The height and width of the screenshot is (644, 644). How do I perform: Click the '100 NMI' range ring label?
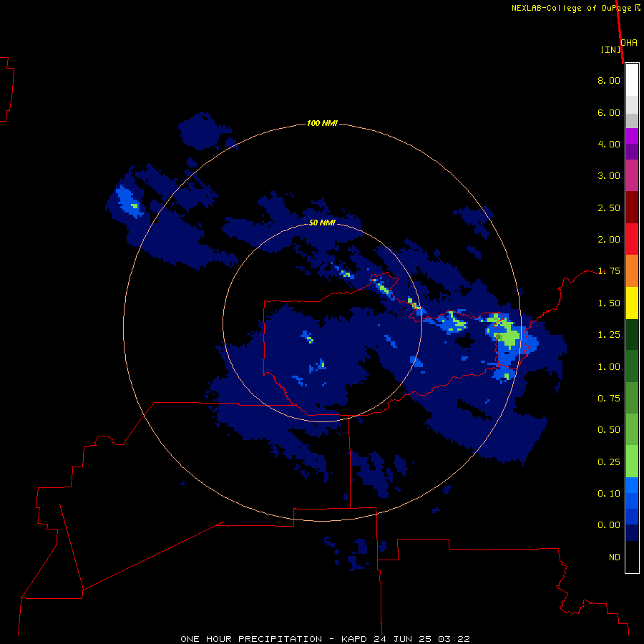point(322,123)
